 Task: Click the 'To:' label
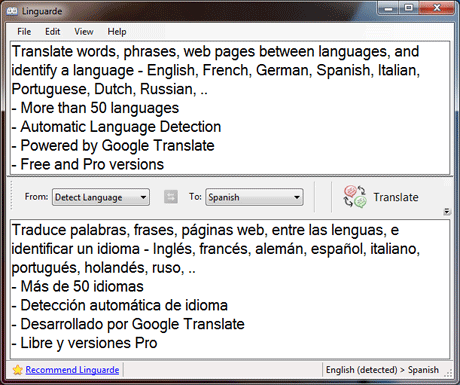[x=195, y=197]
